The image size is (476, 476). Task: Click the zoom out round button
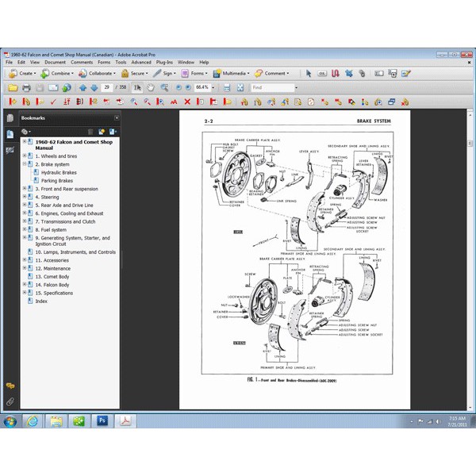pyautogui.click(x=178, y=87)
